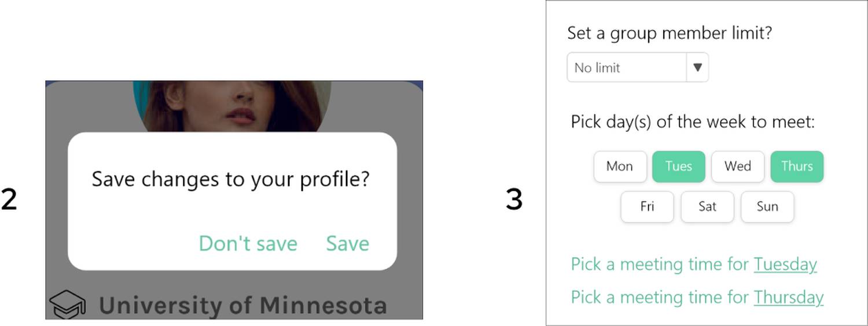Click the graduation cap icon
The width and height of the screenshot is (868, 326).
(67, 304)
